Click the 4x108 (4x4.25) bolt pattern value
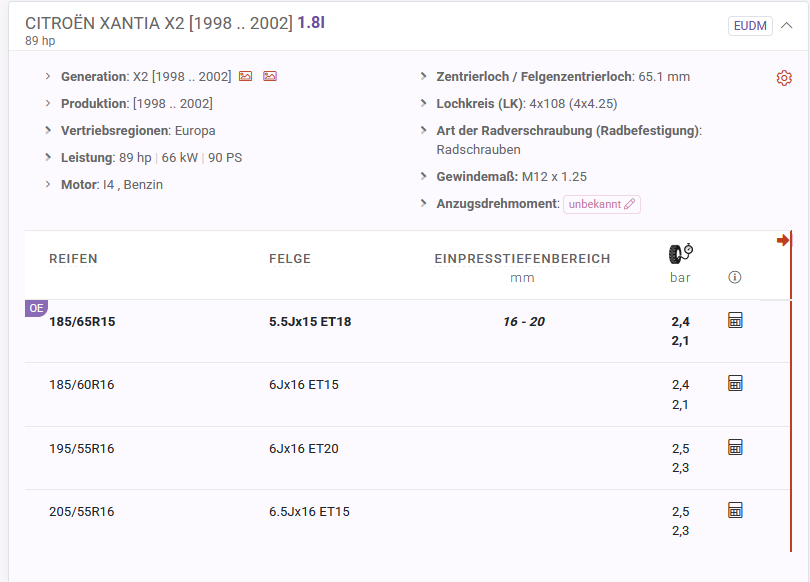 tap(573, 104)
